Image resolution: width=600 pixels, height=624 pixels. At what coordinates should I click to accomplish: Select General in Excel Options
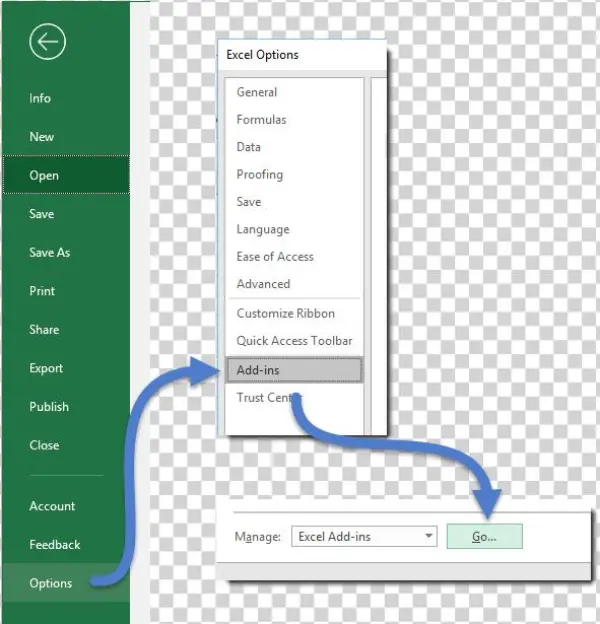pyautogui.click(x=294, y=92)
